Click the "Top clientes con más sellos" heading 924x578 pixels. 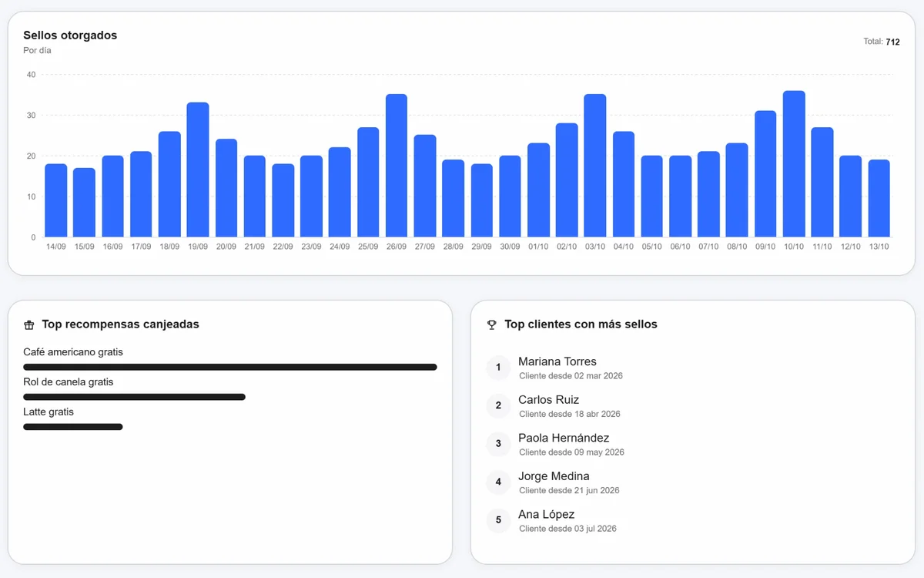581,324
